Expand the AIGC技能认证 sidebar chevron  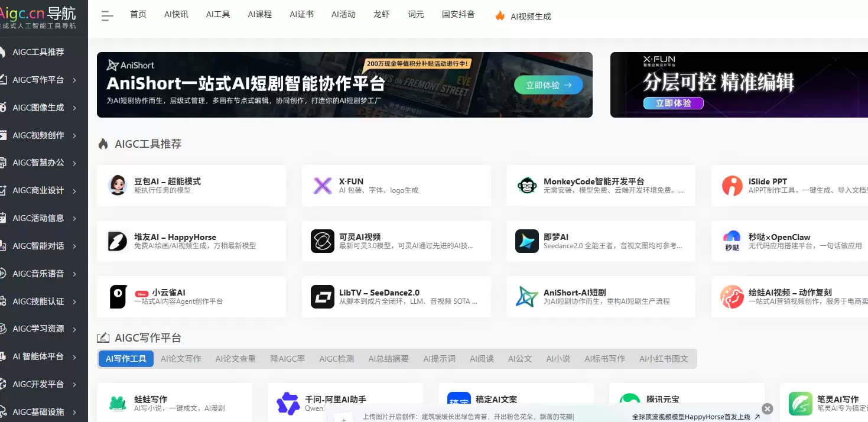pyautogui.click(x=75, y=302)
